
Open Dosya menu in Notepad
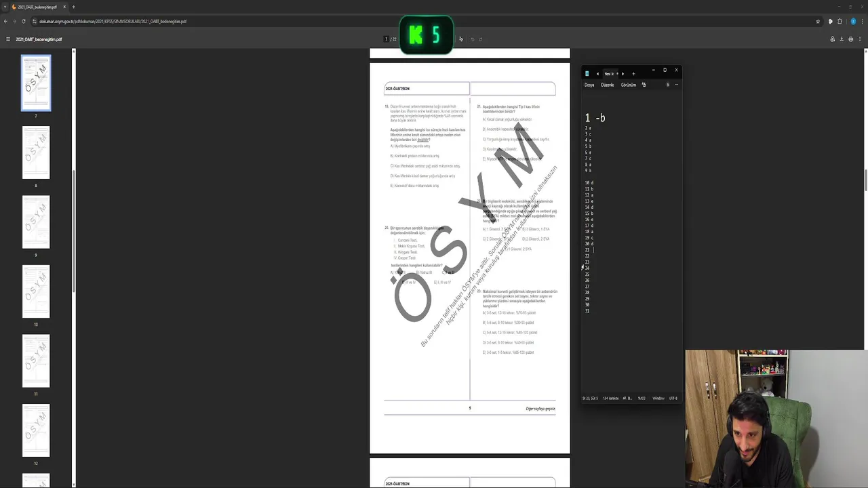(589, 85)
